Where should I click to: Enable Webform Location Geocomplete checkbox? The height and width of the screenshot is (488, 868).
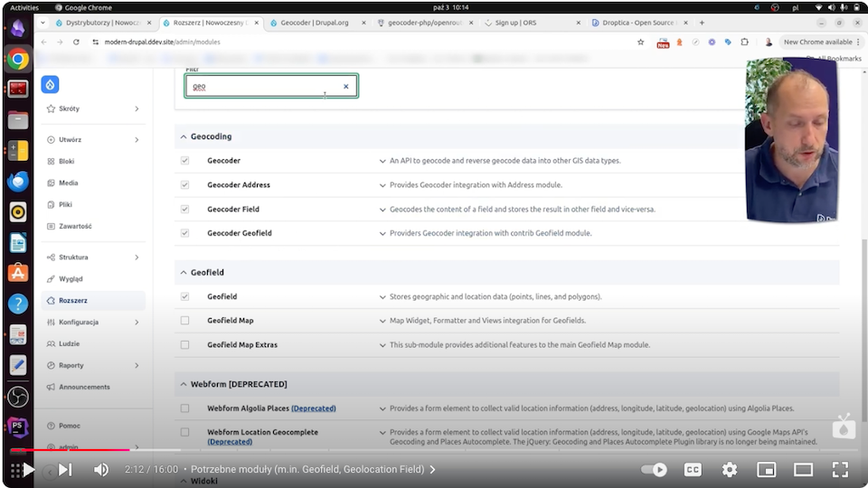coord(184,432)
